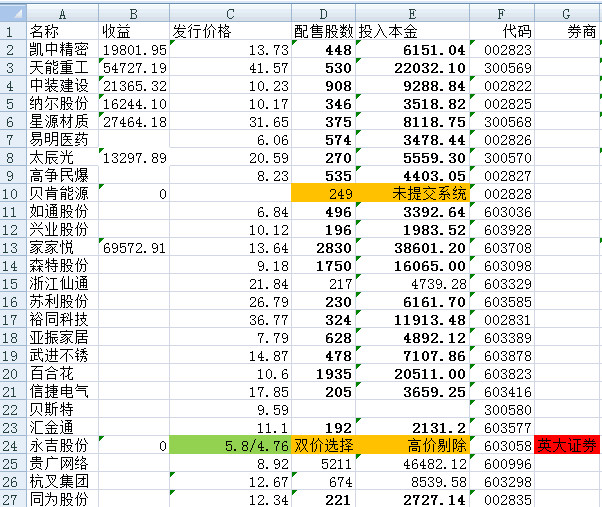Click the 裕同科技 cell
602x507 pixels.
pos(63,319)
